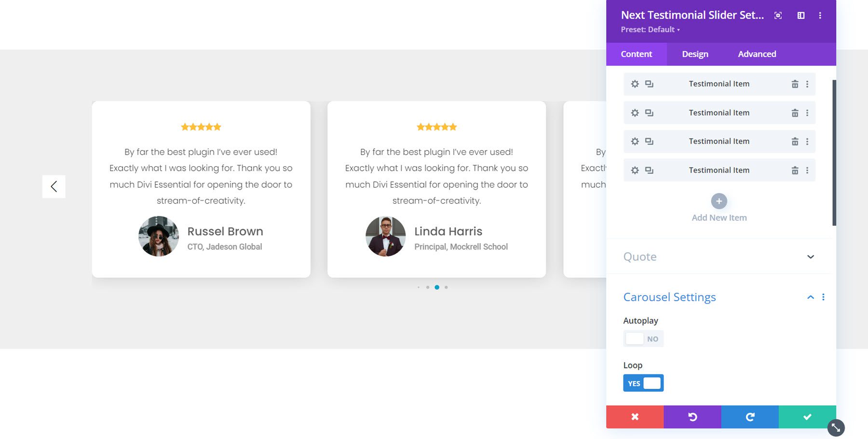Click Russel Brown's testimonial quote text
This screenshot has width=868, height=439.
201,176
